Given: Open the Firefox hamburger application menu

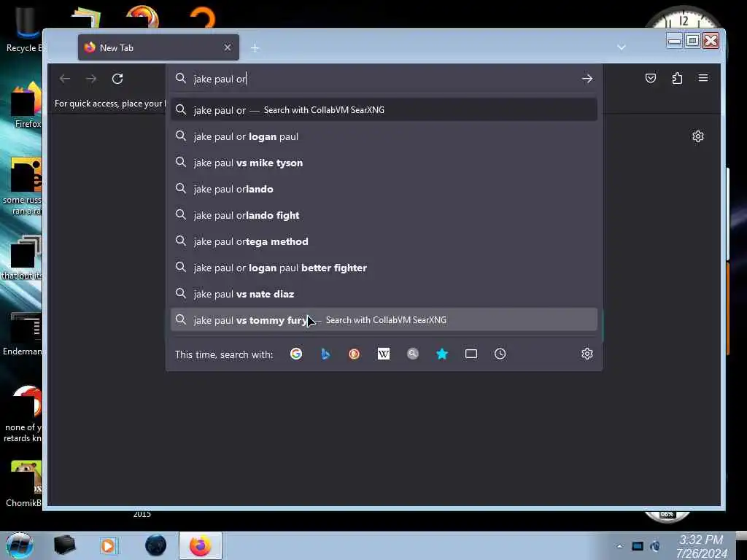Looking at the screenshot, I should (x=703, y=78).
